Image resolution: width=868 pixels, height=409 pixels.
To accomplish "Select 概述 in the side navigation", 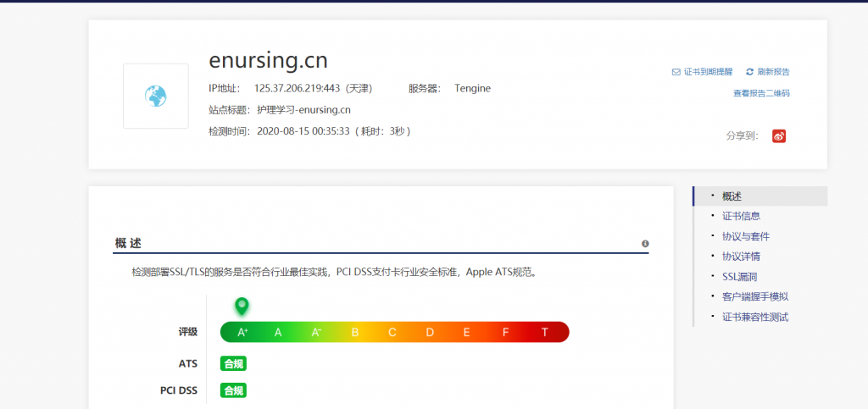I will coord(732,196).
